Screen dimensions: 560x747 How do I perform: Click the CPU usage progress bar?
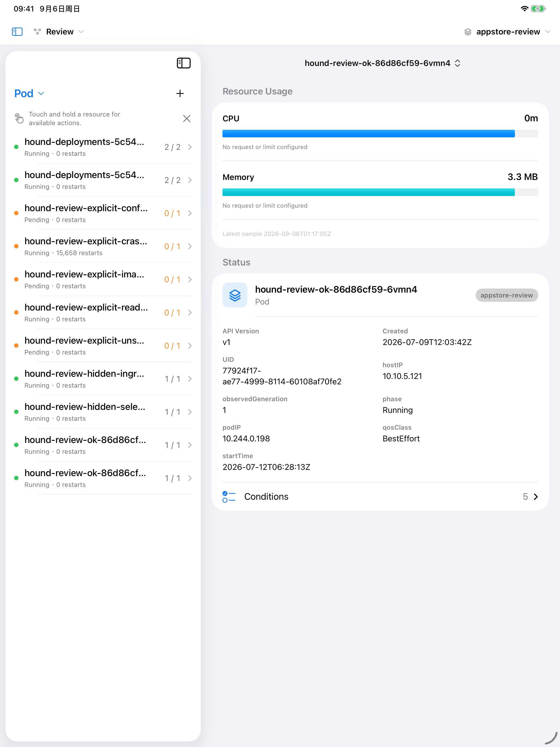pos(380,134)
